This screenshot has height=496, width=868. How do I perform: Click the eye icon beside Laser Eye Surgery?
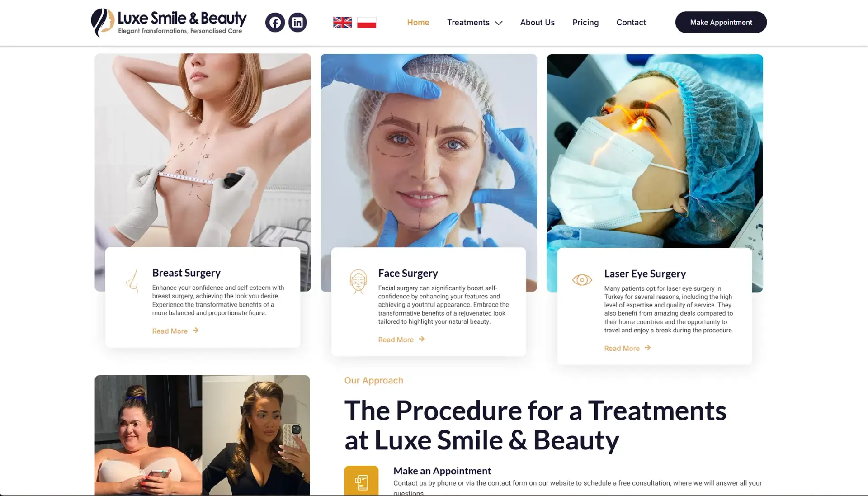click(582, 280)
